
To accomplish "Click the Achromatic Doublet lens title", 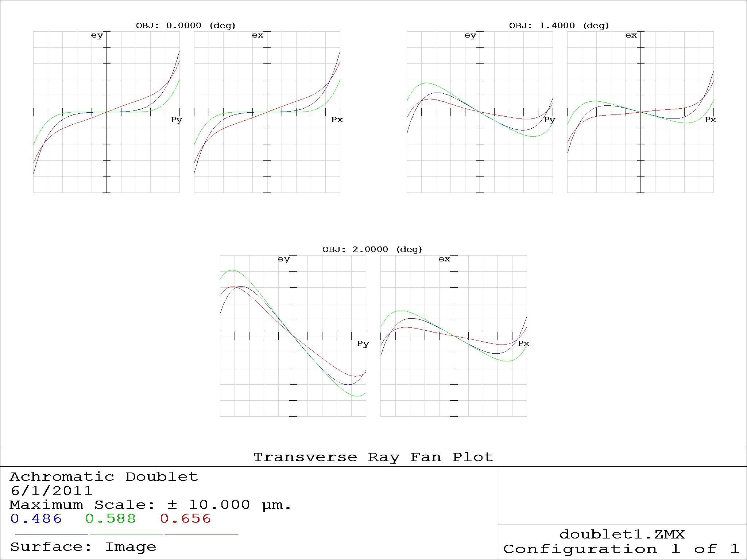I will click(x=104, y=477).
